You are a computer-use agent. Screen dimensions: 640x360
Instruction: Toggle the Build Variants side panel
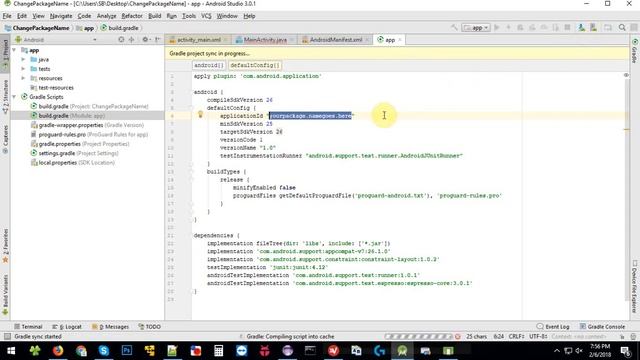(5, 294)
